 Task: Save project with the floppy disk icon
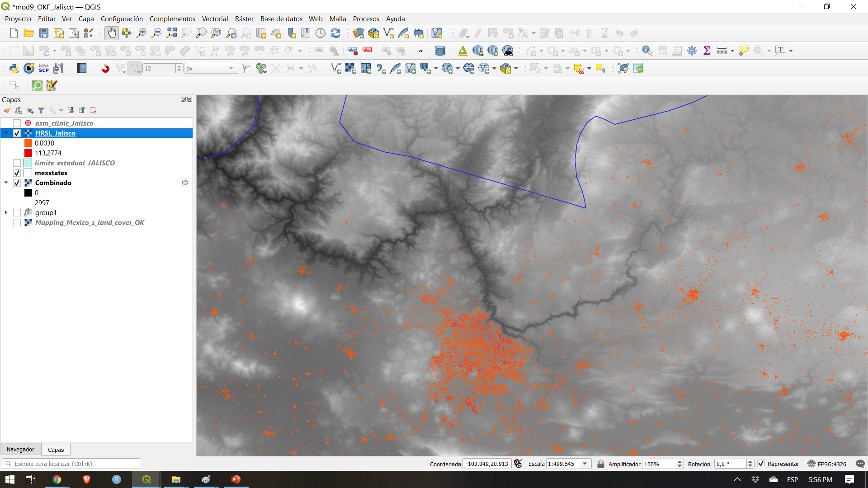click(44, 33)
